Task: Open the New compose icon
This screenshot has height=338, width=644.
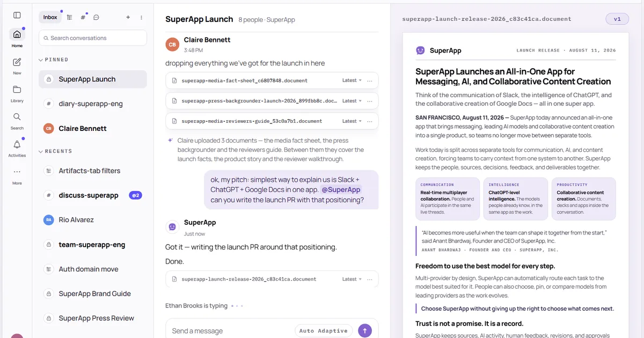Action: click(17, 65)
